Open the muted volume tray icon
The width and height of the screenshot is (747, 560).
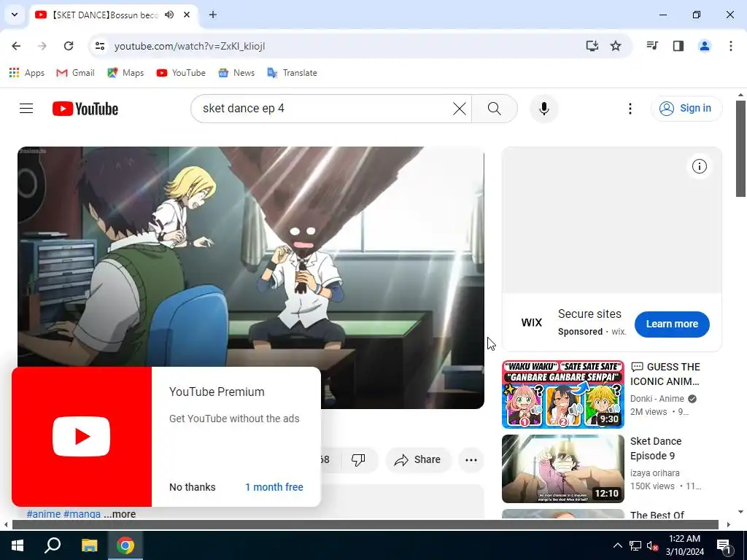click(x=652, y=545)
